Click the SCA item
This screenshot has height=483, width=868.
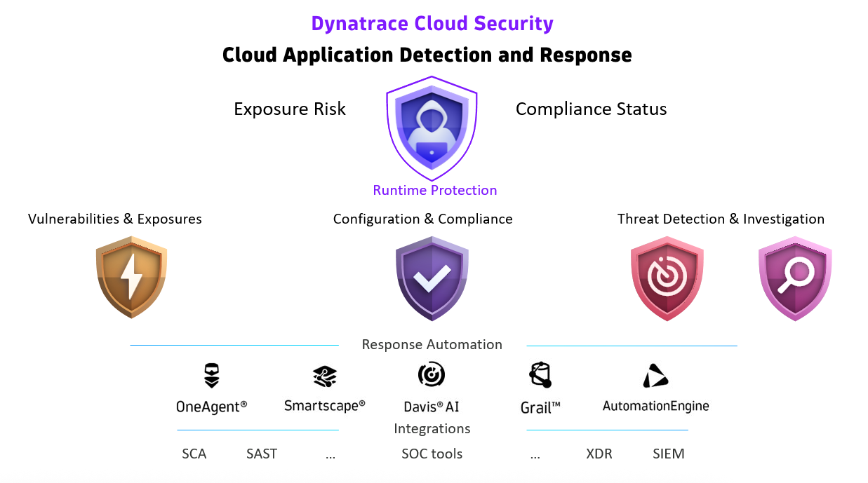pos(194,454)
